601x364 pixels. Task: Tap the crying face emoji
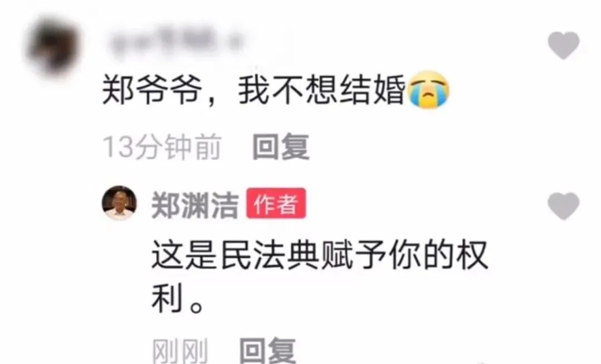coord(428,90)
